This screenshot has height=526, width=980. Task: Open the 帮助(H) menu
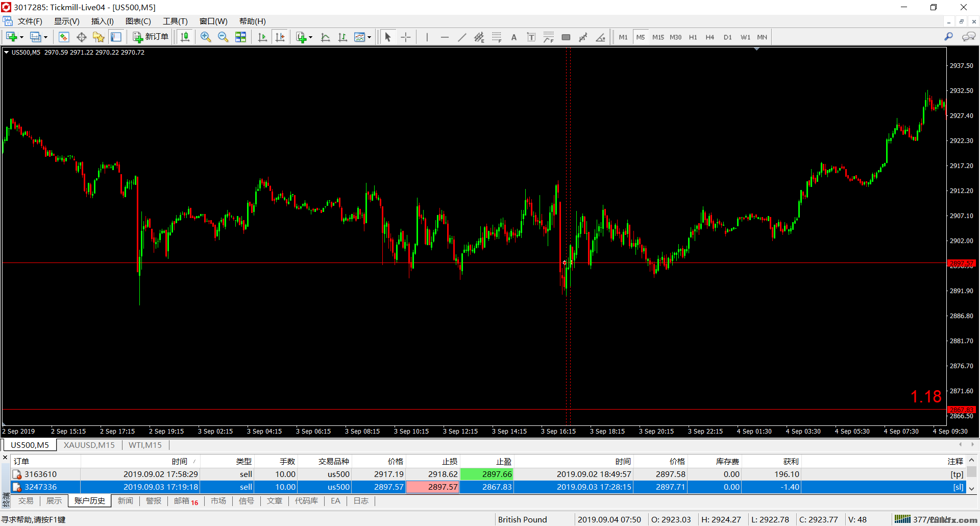[252, 21]
